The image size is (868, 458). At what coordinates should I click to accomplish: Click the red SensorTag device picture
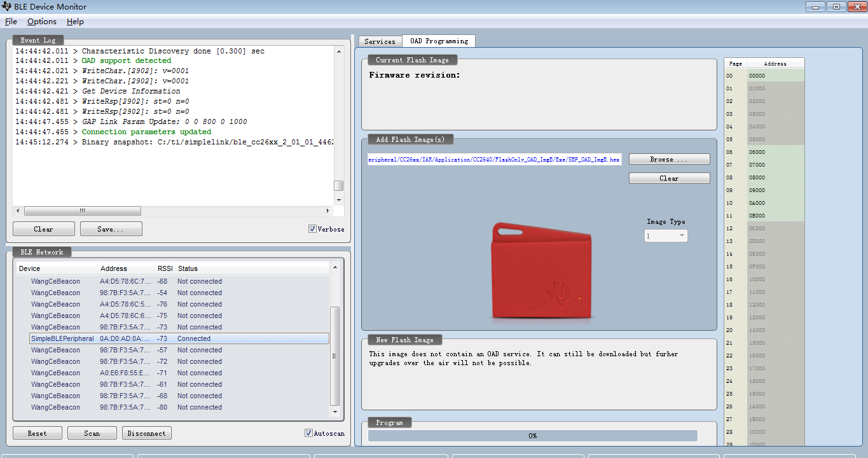click(x=541, y=270)
